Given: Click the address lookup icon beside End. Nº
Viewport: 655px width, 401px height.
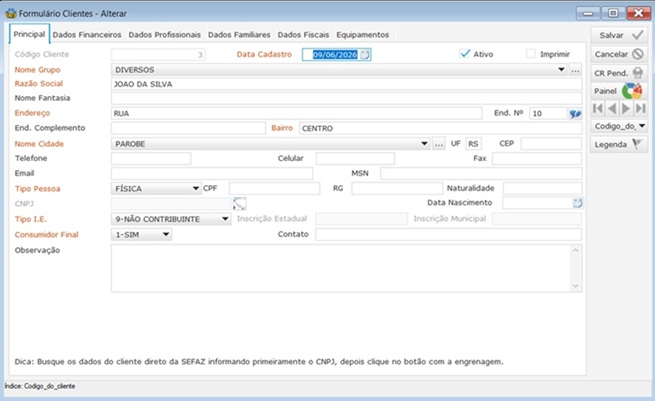Looking at the screenshot, I should (575, 113).
